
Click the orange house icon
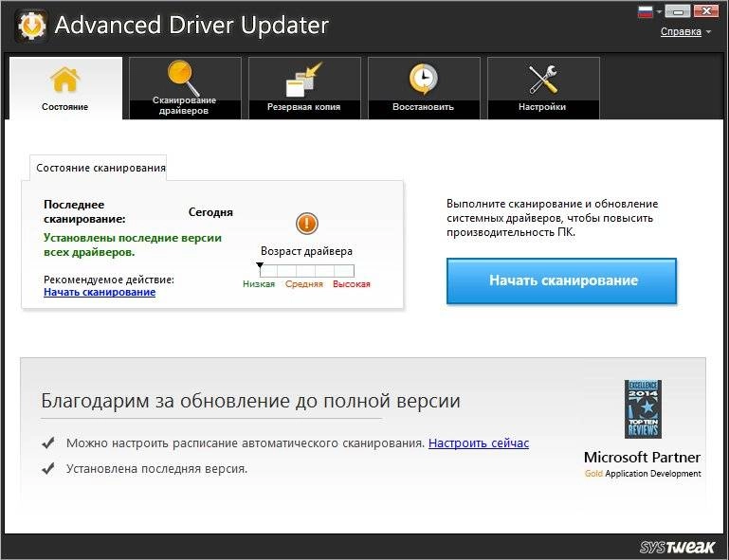click(x=65, y=80)
